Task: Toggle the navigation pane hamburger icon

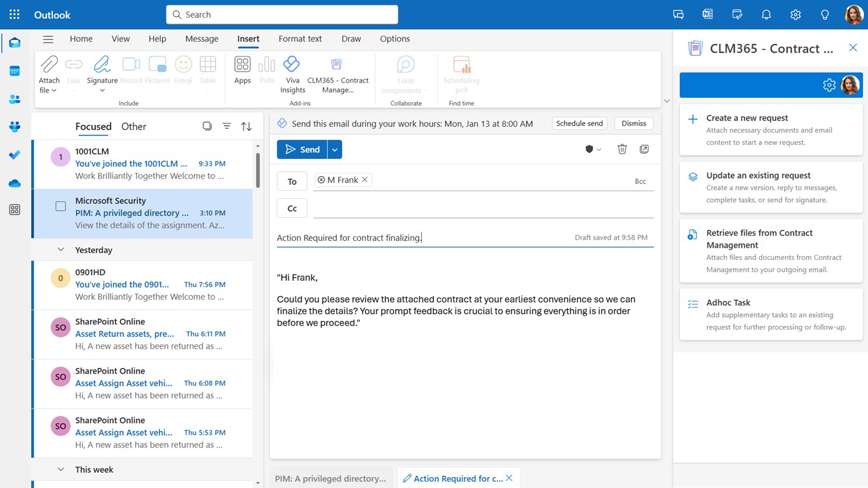Action: pos(48,39)
